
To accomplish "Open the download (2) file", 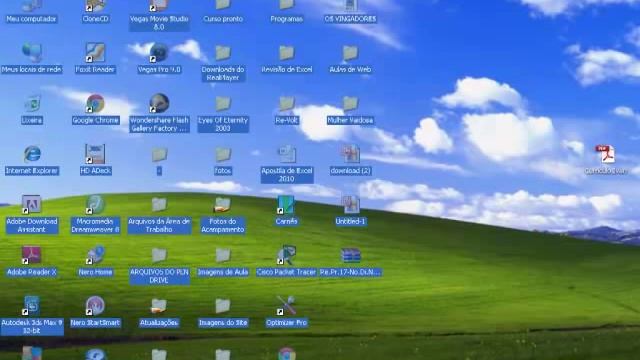I will pyautogui.click(x=350, y=154).
